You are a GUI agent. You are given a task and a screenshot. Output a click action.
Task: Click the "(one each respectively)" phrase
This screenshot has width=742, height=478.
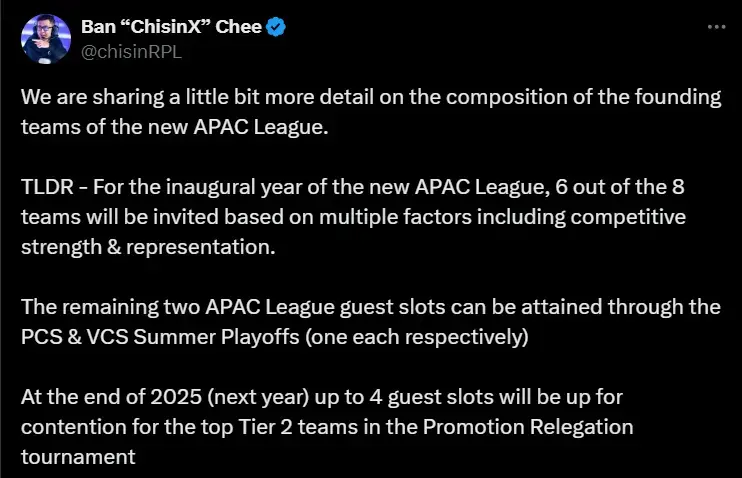(417, 337)
